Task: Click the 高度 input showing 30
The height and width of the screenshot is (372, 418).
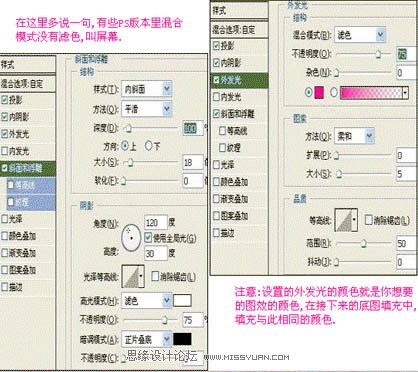Action: click(x=156, y=253)
